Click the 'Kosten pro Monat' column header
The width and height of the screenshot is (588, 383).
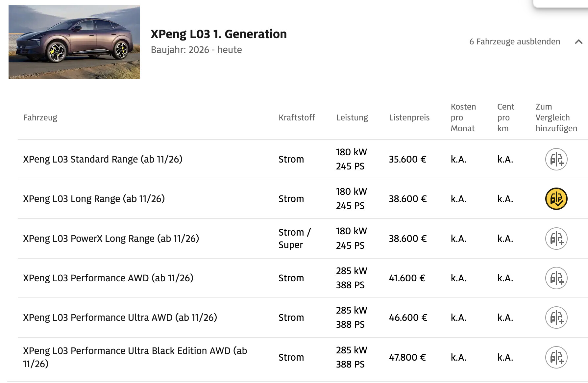463,117
